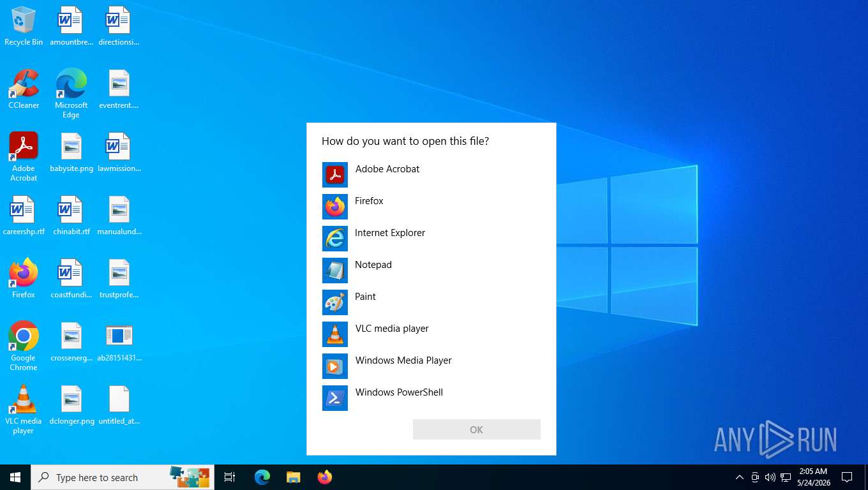Select the careershp.rtf file on desktop
This screenshot has width=868, height=490.
pos(24,216)
